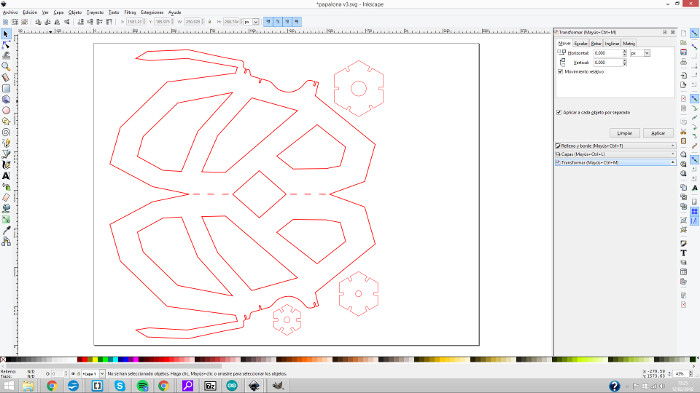
Task: Expand the Capas panel
Action: point(615,154)
